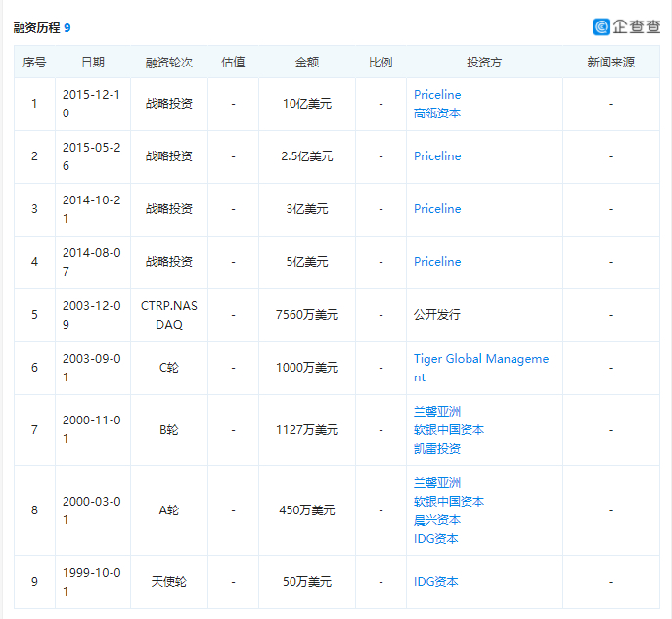Open 软银中国资本 link in B轮 row
Image resolution: width=672 pixels, height=619 pixels.
449,429
